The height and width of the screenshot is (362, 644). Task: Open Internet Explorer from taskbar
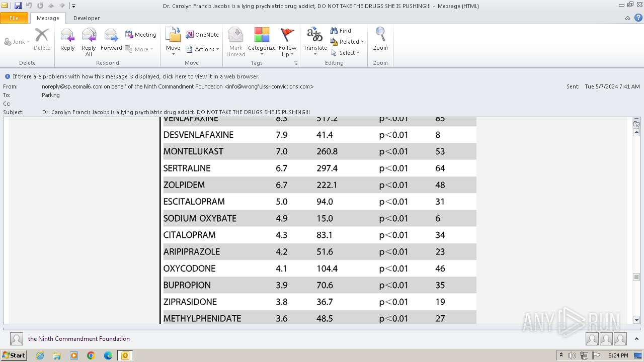click(x=40, y=355)
